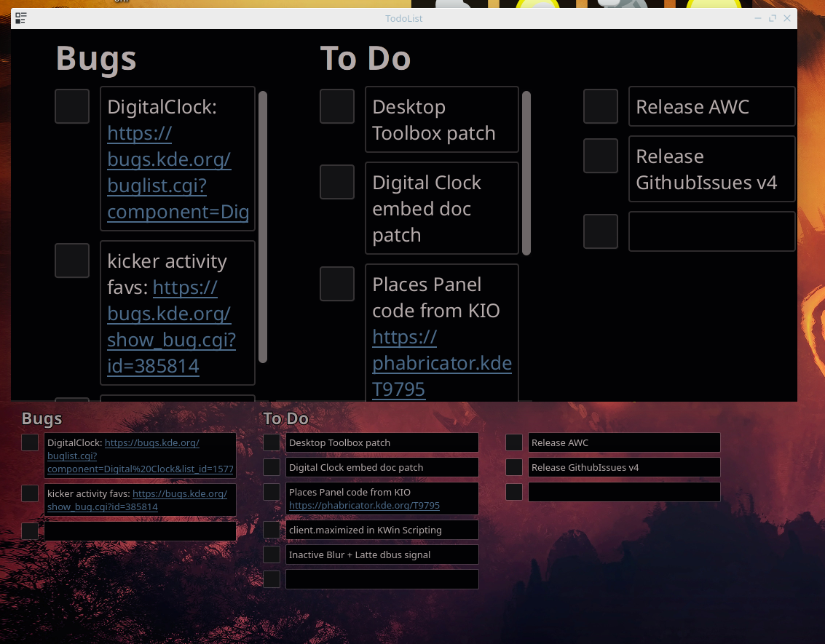Click the Bugs list scrollbar in window

tap(263, 227)
